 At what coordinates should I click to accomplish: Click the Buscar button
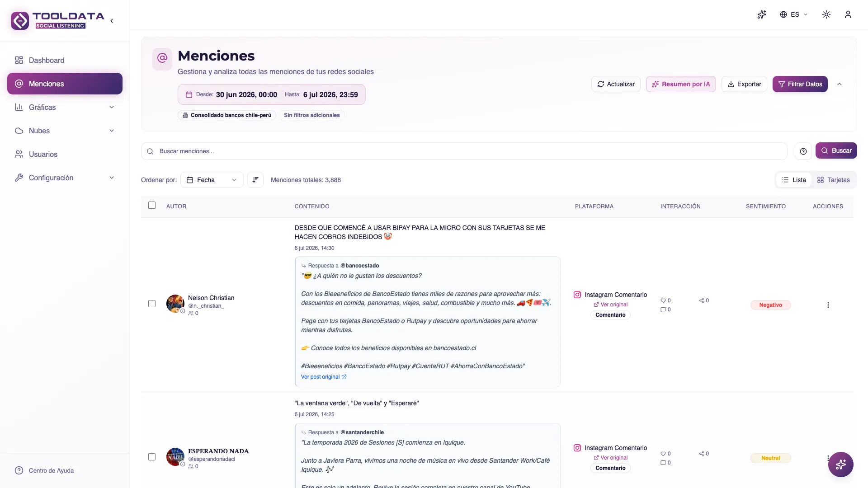pyautogui.click(x=836, y=150)
